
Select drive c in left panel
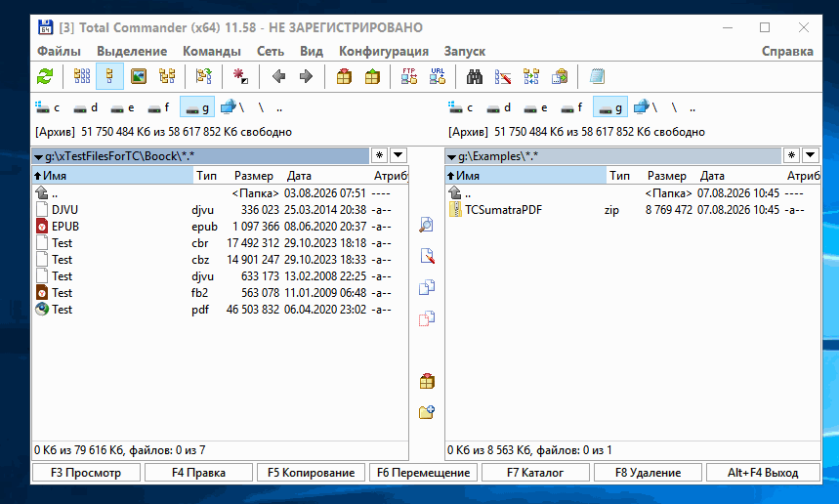pyautogui.click(x=48, y=107)
